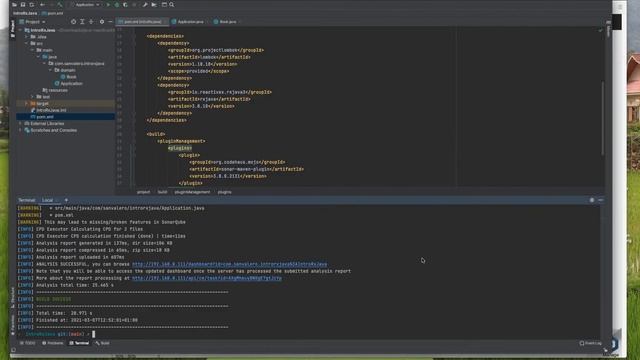
Task: Open the report processing task link
Action: tap(207, 278)
